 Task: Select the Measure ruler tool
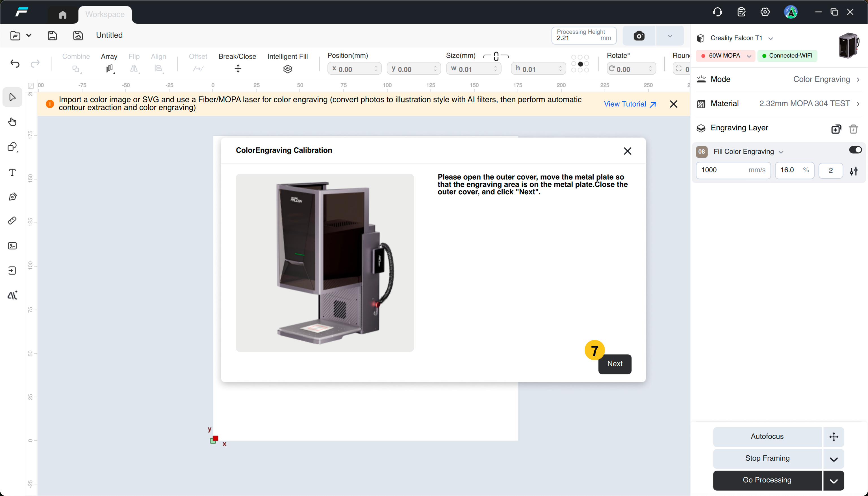(x=13, y=221)
